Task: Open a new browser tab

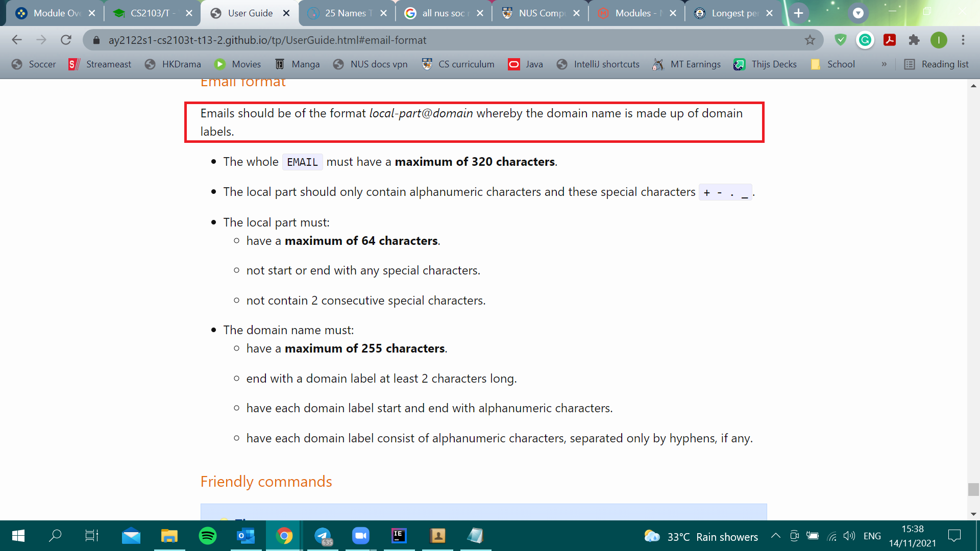Action: (x=799, y=13)
